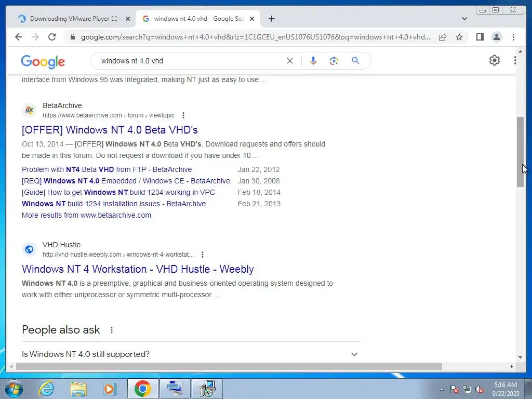The image size is (532, 399).
Task: Click the vertical scrollbar thumb
Action: click(520, 152)
